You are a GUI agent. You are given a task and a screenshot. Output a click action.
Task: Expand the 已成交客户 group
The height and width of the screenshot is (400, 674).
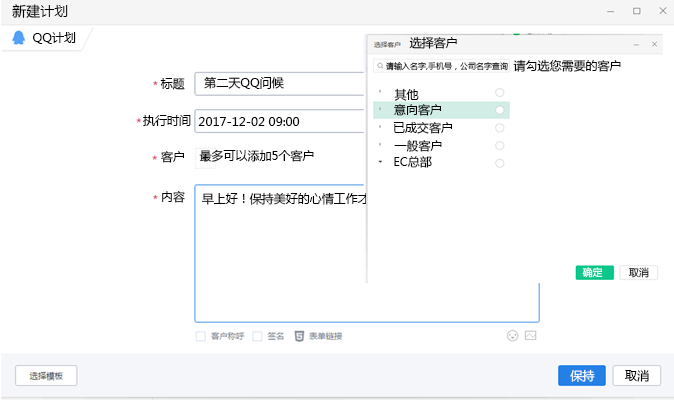coord(380,127)
